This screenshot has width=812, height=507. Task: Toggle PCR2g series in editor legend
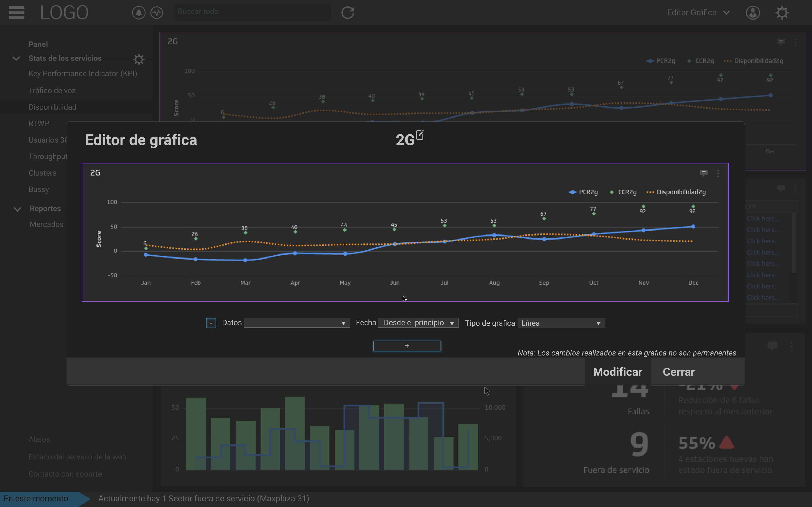pos(584,192)
